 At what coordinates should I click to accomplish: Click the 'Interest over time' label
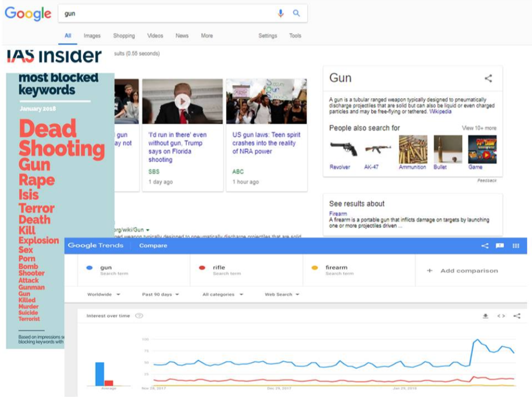[108, 316]
